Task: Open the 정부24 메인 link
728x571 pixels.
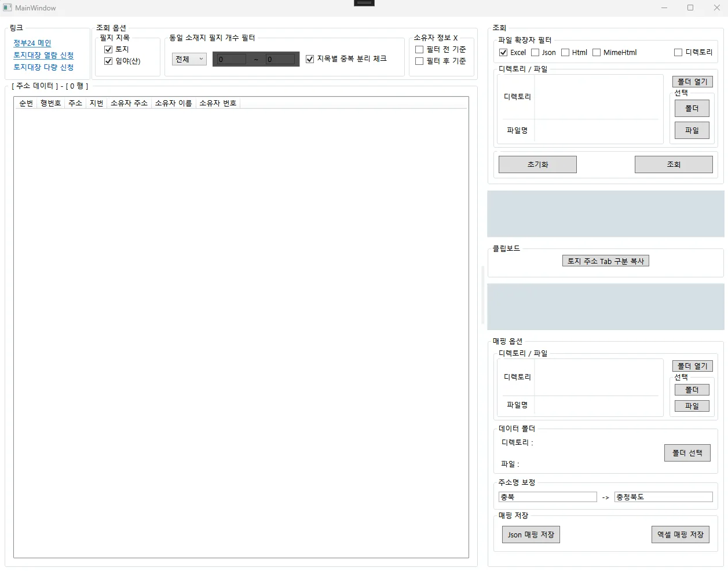Action: (32, 43)
